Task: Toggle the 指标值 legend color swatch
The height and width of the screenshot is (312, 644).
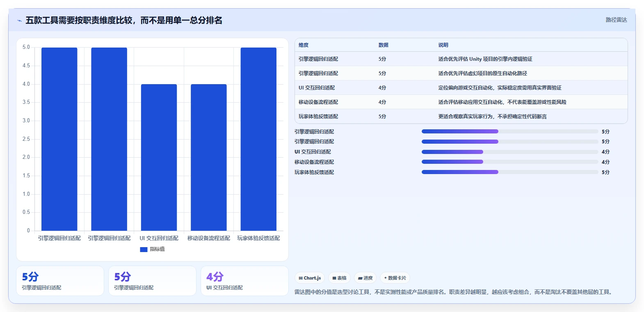Action: [x=144, y=249]
